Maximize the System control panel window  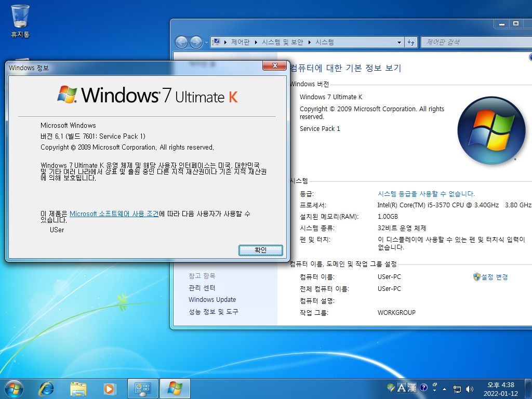click(516, 24)
